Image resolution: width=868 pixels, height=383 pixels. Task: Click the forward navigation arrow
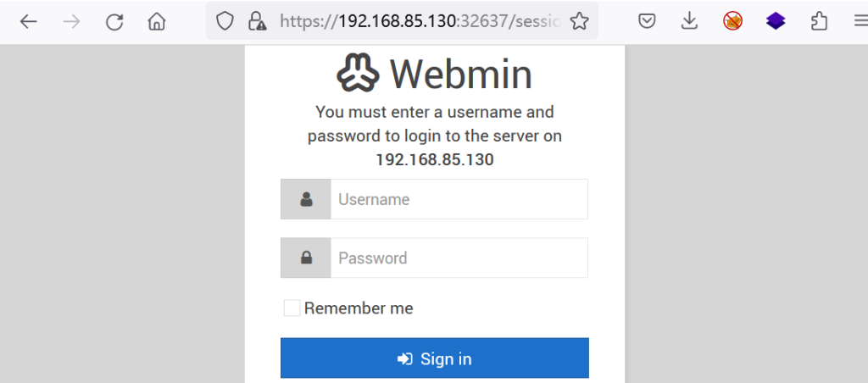[71, 21]
